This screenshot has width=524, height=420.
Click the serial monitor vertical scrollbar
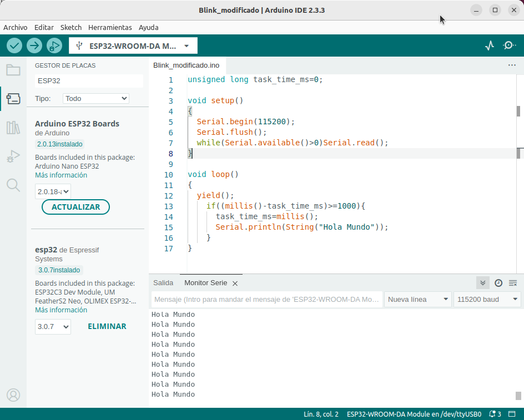[518, 395]
